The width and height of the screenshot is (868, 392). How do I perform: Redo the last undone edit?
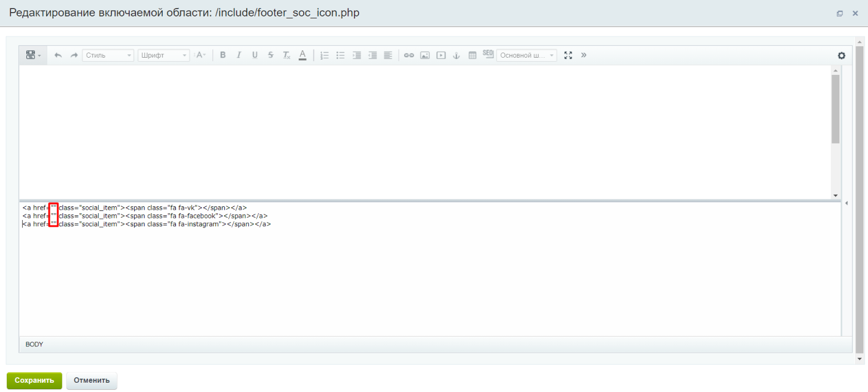coord(74,55)
